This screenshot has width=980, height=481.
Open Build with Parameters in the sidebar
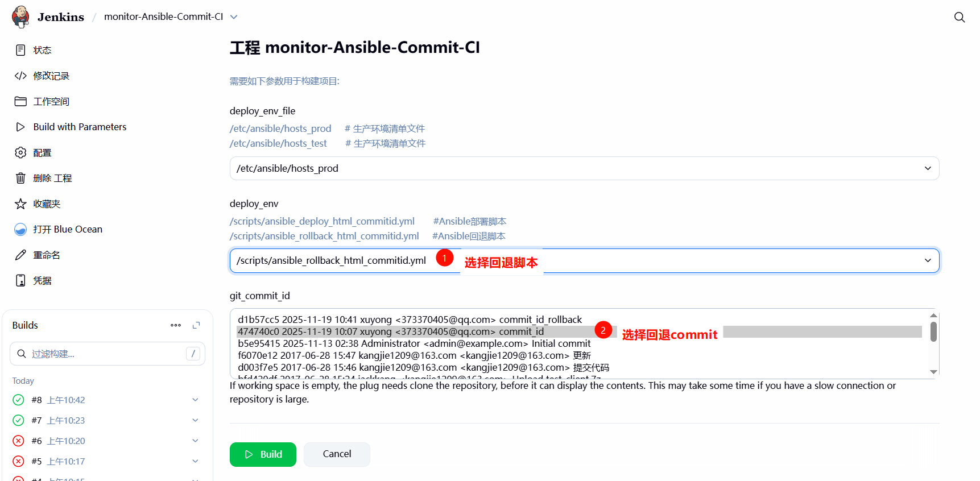coord(80,127)
